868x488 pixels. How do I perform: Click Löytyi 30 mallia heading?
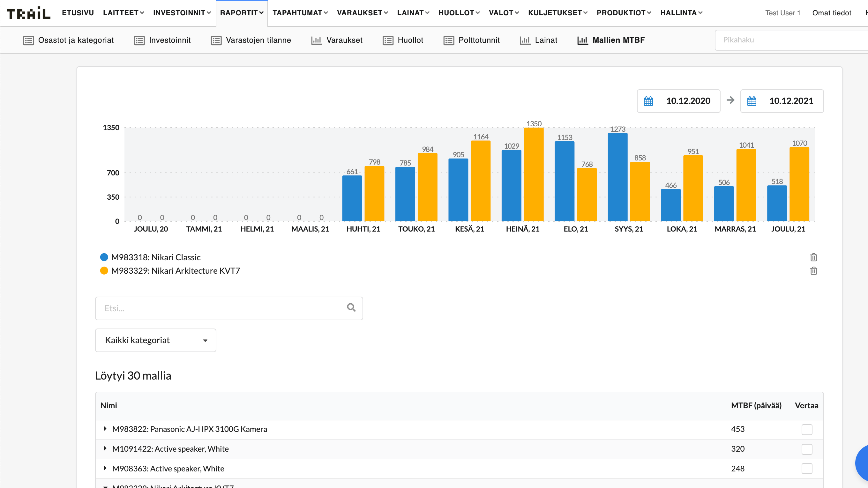133,375
